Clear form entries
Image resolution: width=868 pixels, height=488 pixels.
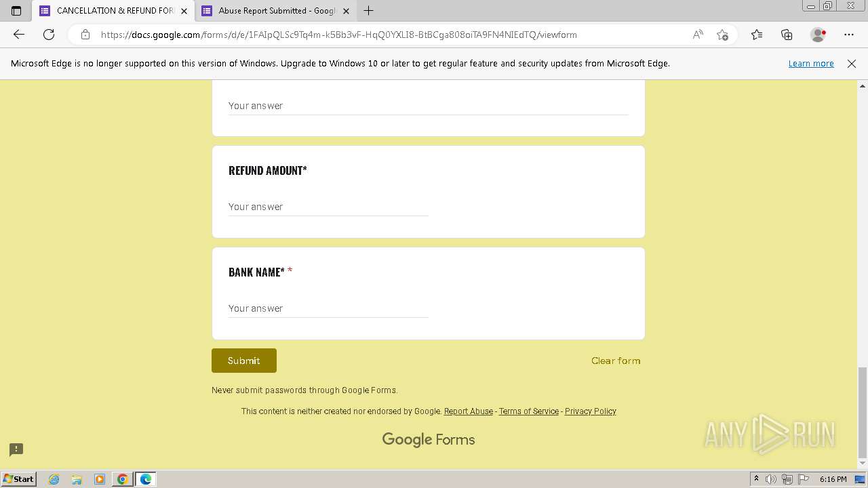616,361
